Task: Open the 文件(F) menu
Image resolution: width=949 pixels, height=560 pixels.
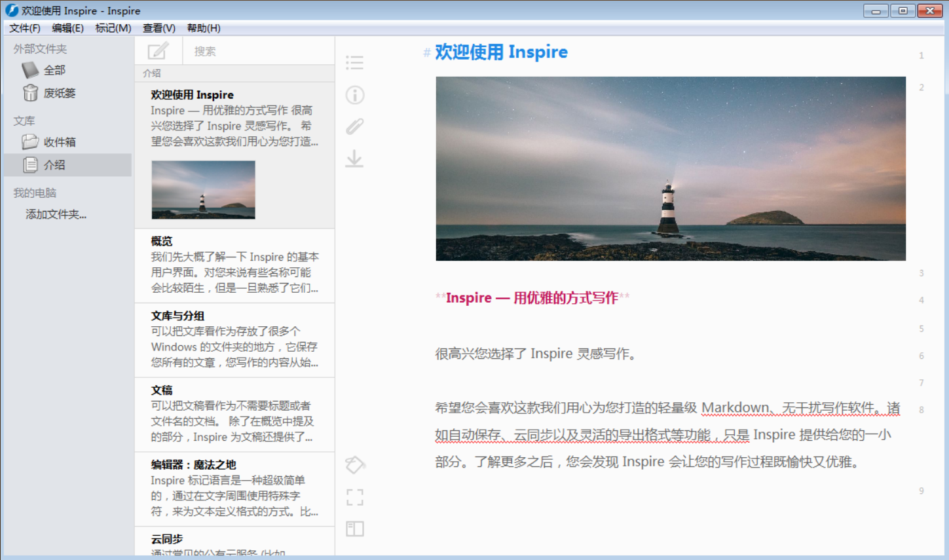Action: click(25, 28)
